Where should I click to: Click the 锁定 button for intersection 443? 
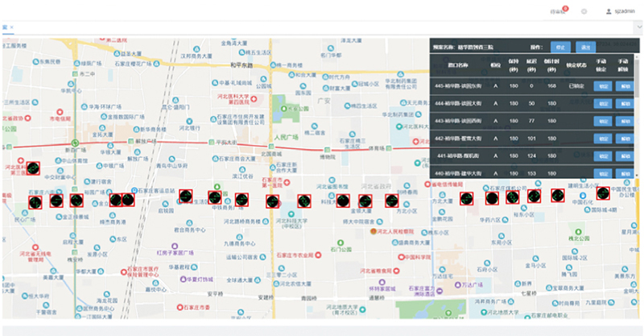(x=602, y=122)
